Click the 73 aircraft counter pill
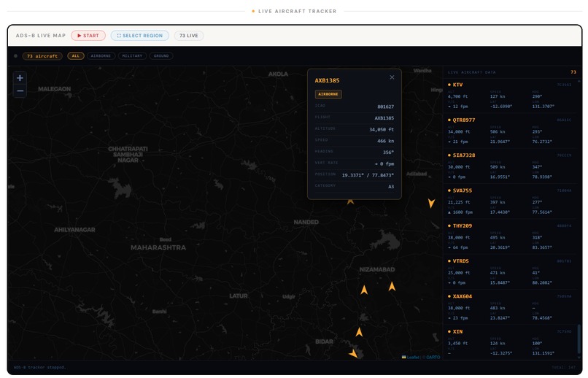 tap(42, 56)
